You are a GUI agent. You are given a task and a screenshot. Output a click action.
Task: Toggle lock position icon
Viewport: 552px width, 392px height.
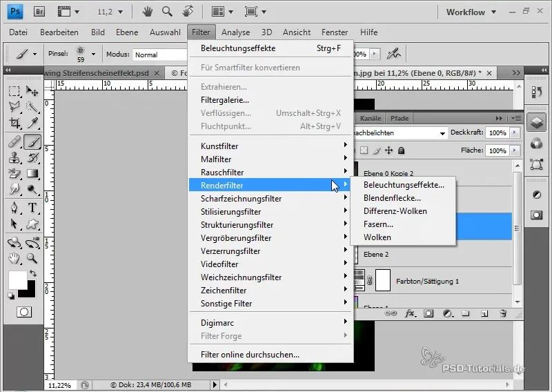pyautogui.click(x=388, y=150)
